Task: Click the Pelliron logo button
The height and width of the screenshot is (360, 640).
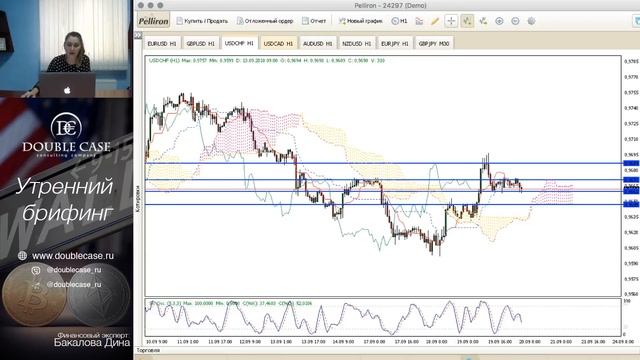Action: [x=153, y=21]
